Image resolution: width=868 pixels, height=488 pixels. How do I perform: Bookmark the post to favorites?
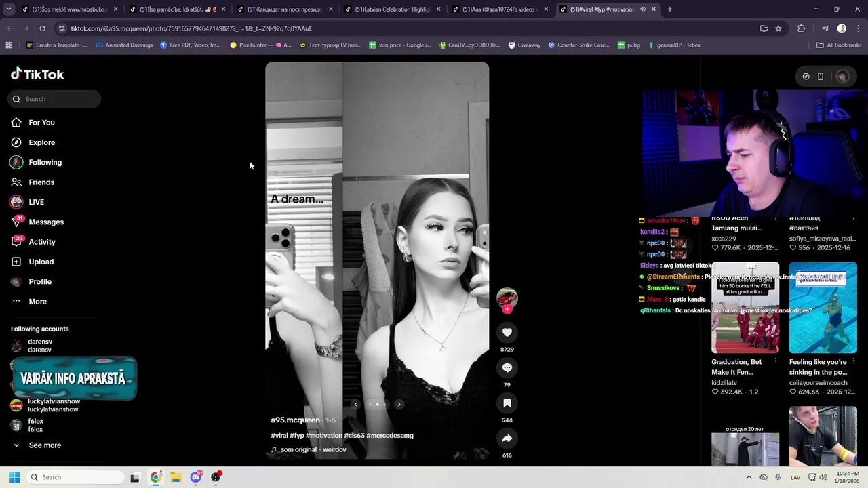507,403
